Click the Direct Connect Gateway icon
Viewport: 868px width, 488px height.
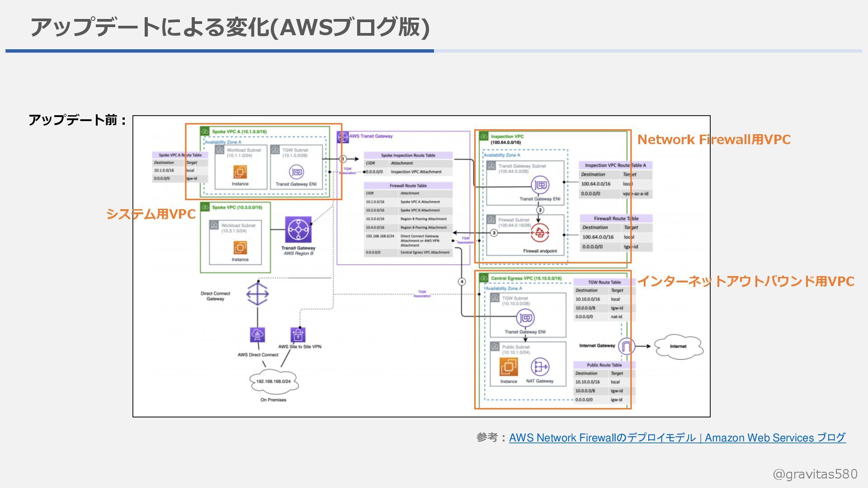coord(258,294)
